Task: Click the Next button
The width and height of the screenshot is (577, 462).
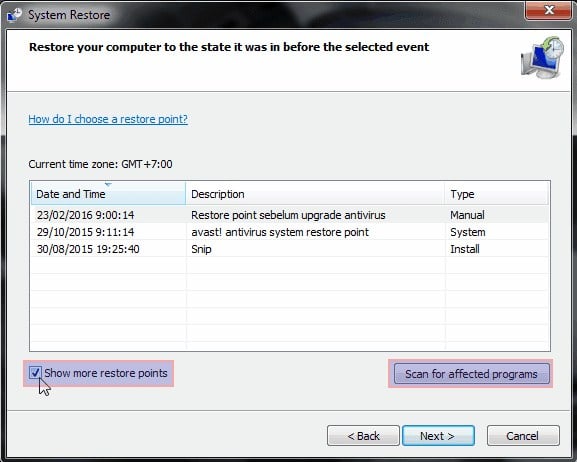Action: coord(438,436)
